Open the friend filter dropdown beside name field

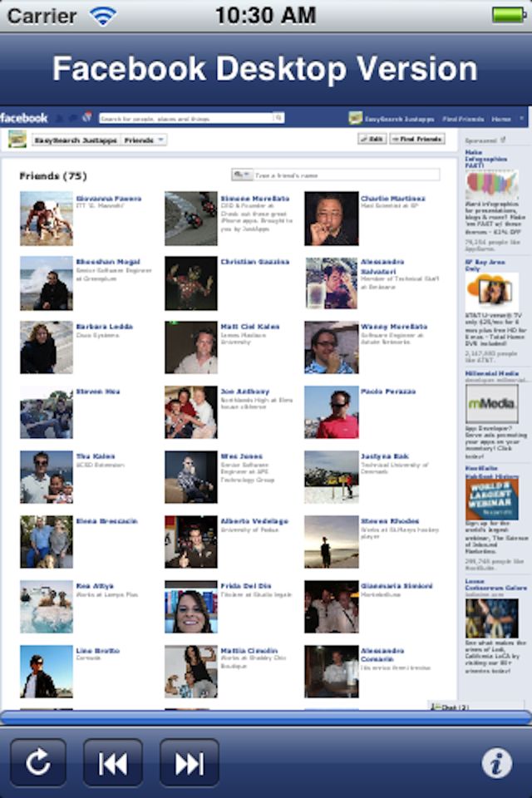click(242, 175)
